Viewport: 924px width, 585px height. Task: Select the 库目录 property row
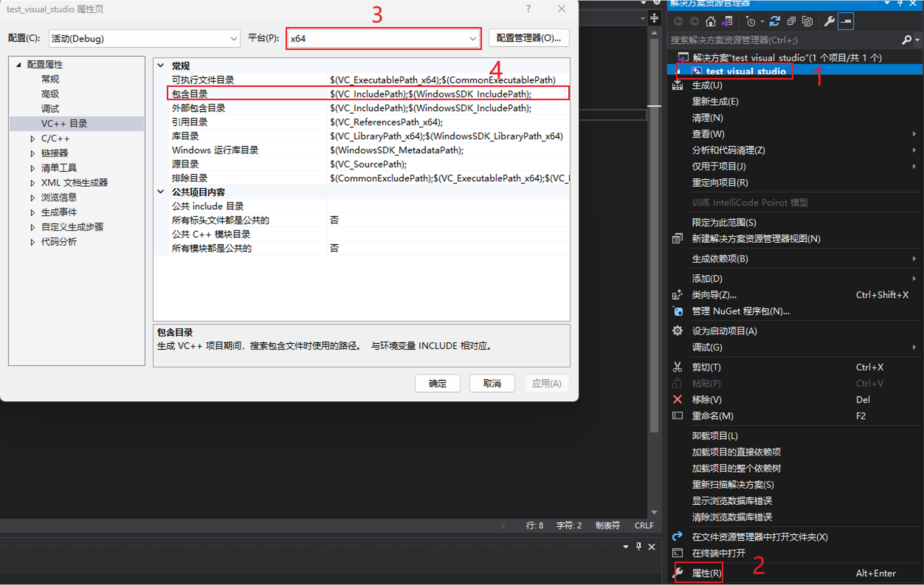pos(368,136)
